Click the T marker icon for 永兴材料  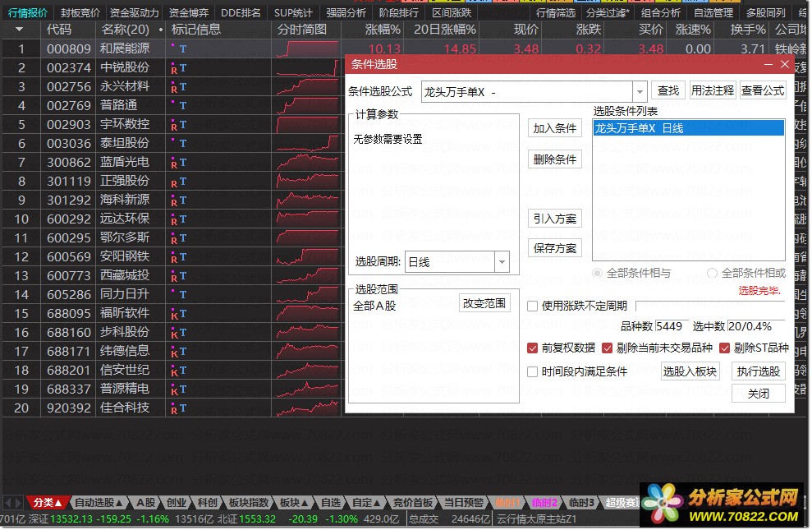(183, 87)
